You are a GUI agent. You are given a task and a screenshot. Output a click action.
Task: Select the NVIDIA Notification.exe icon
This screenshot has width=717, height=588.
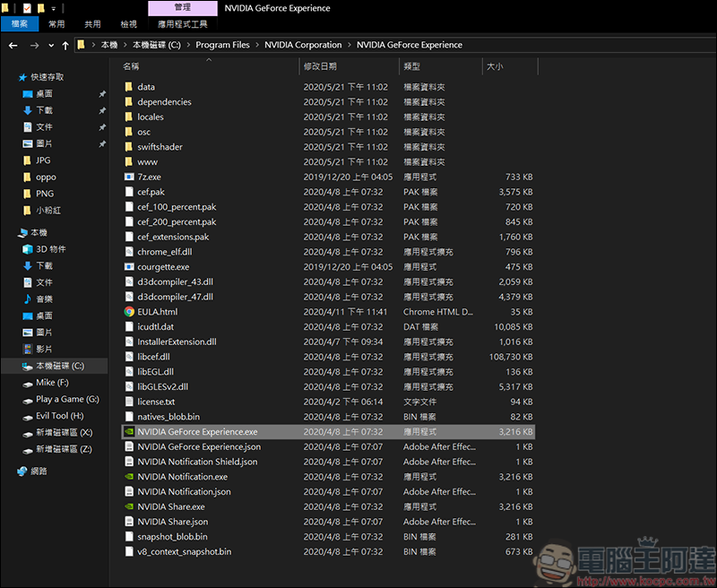pos(129,477)
